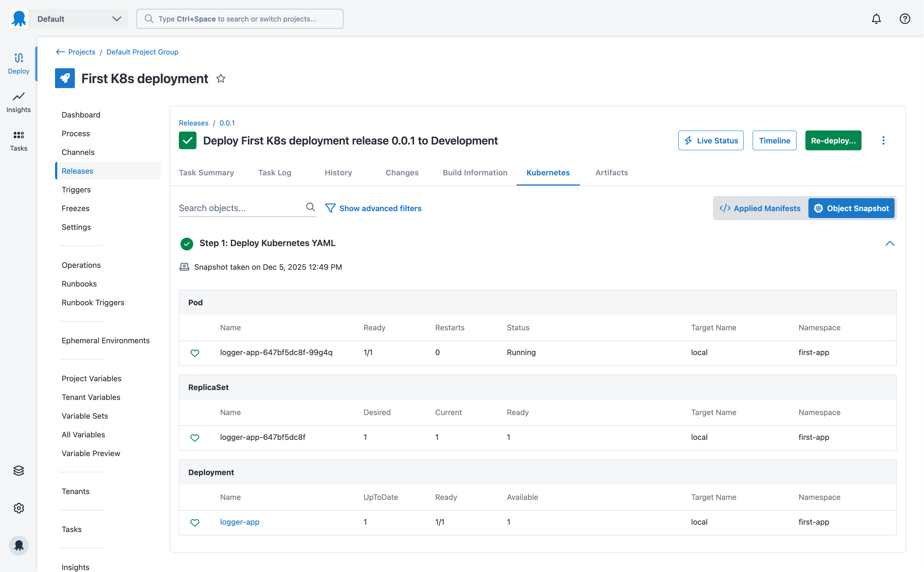This screenshot has width=924, height=572.
Task: Switch view to Object Snapshot
Action: click(851, 208)
